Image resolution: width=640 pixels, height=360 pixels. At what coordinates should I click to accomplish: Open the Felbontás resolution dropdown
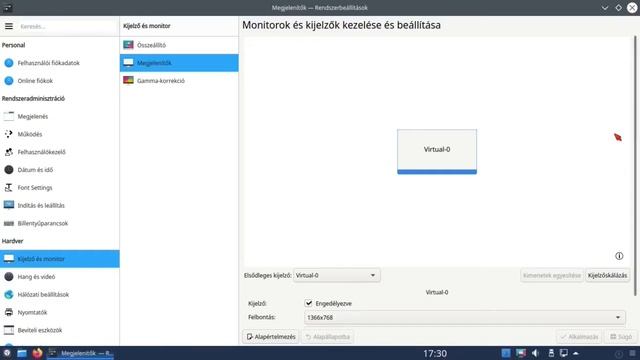tap(464, 317)
